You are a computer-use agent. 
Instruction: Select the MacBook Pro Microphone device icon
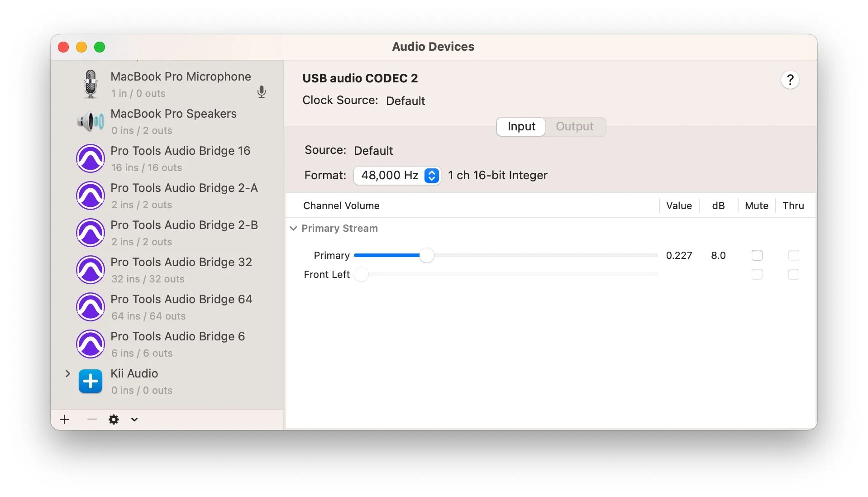[91, 84]
